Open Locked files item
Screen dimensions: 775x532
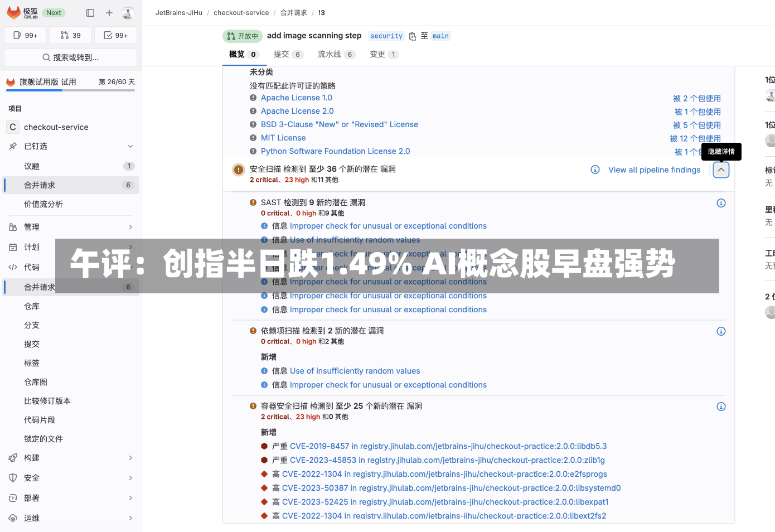[70, 439]
